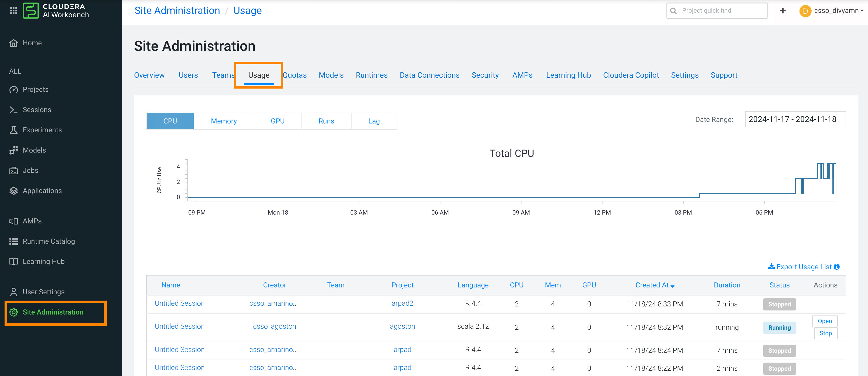Switch to the Quotas tab
This screenshot has width=868, height=376.
[x=295, y=75]
